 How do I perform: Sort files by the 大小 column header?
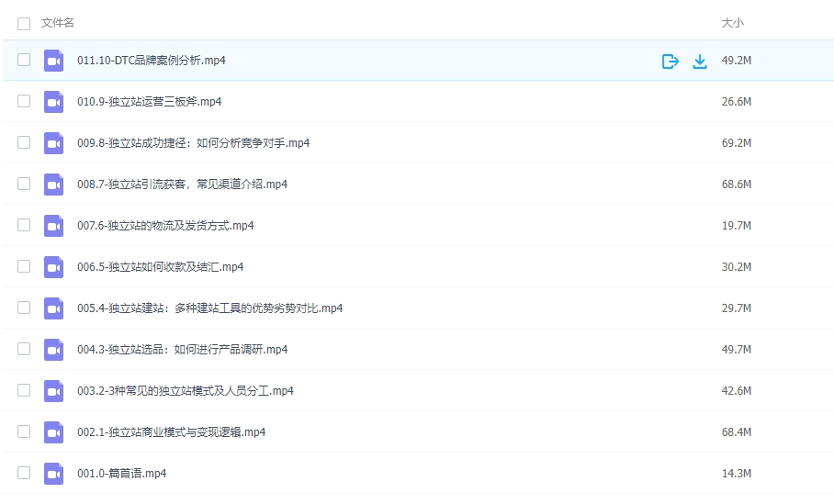click(732, 23)
